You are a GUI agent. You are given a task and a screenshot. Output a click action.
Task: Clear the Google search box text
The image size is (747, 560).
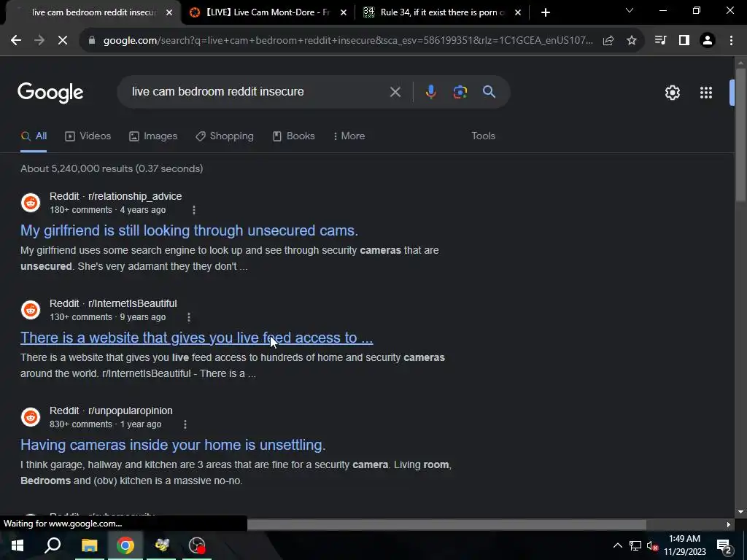pyautogui.click(x=395, y=92)
